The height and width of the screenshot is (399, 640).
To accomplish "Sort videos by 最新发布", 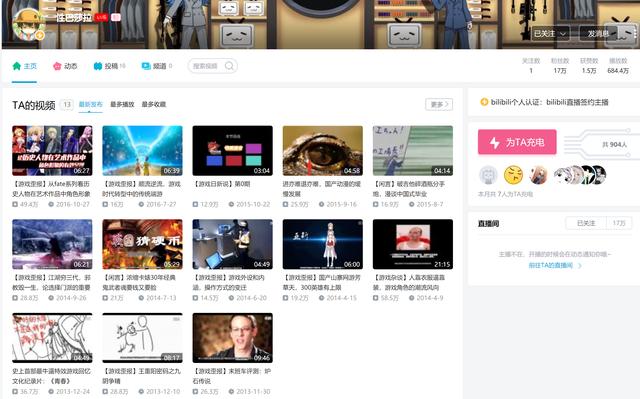I will point(91,104).
